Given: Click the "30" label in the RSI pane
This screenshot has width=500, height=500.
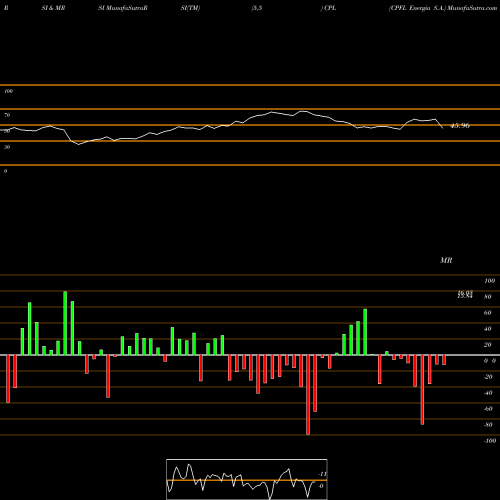Looking at the screenshot, I should click(7, 147).
